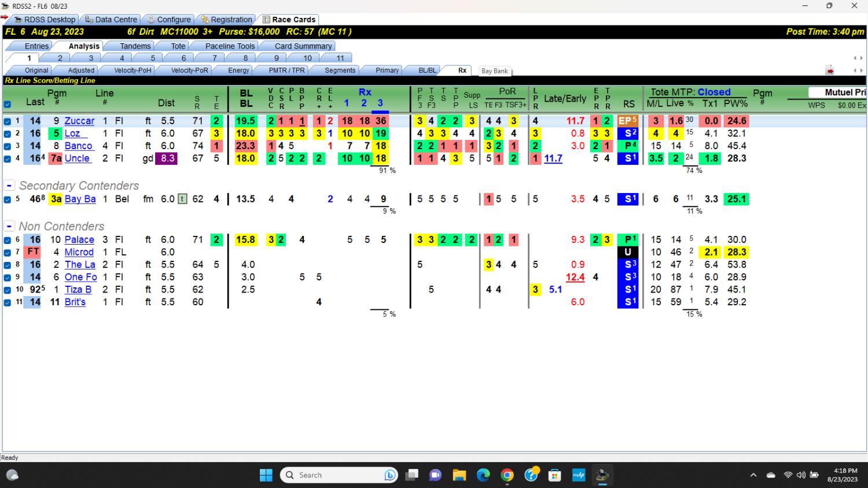Uncheck the checkbox for Banco row
Image resolution: width=868 pixels, height=488 pixels.
8,146
